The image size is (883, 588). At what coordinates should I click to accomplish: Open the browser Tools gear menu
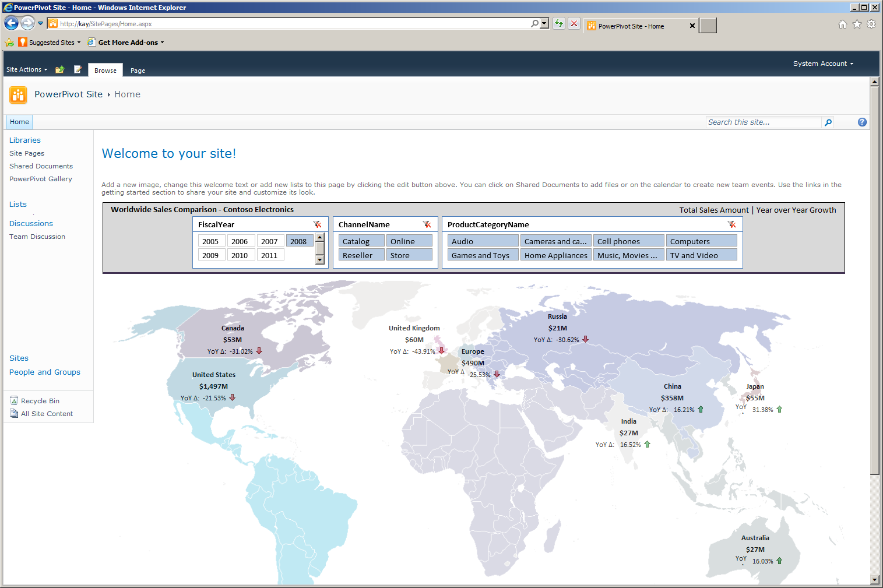(871, 24)
